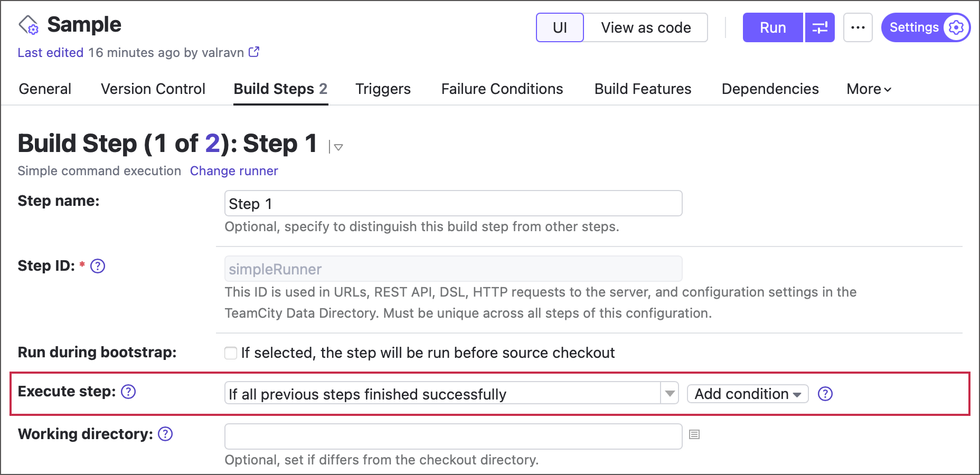Screen dimensions: 980x475
Task: Enable the Run during bootstrap checkbox
Action: click(231, 353)
